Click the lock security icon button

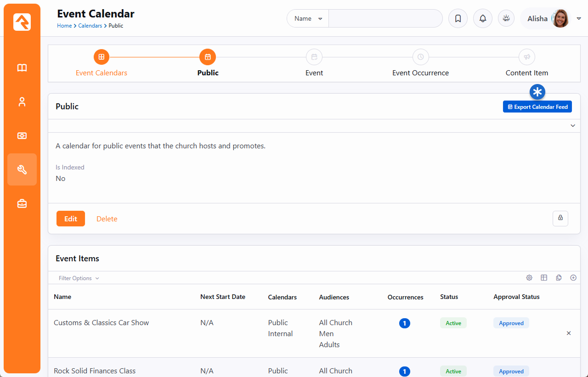pos(560,218)
